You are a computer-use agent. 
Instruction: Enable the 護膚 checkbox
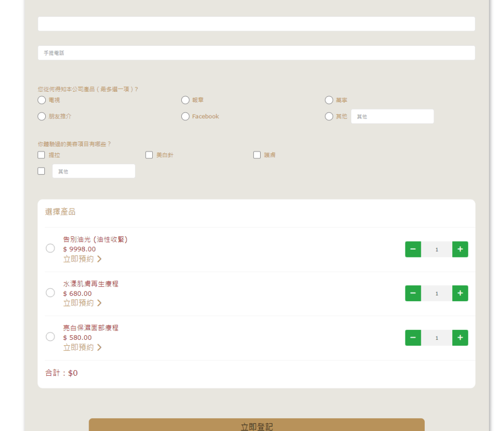pos(257,155)
